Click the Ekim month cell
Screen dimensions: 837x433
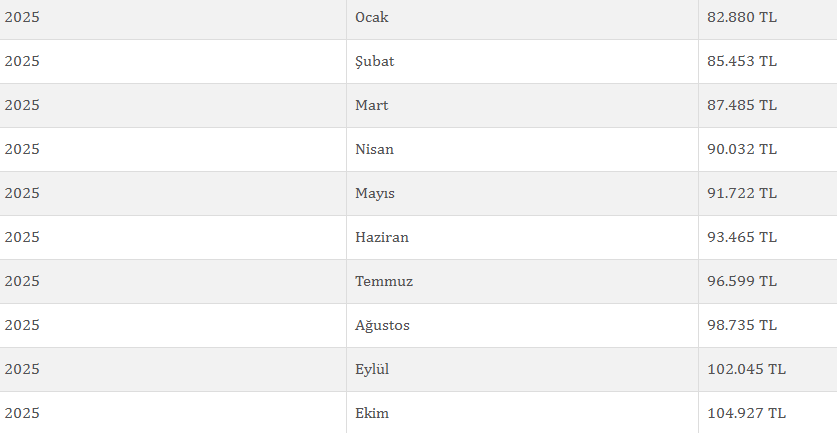[x=372, y=413]
